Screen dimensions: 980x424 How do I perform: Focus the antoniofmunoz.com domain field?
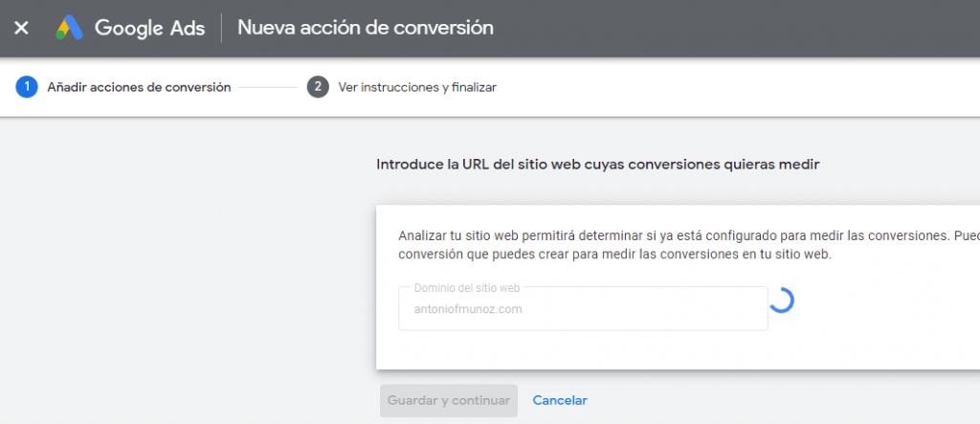tap(583, 309)
